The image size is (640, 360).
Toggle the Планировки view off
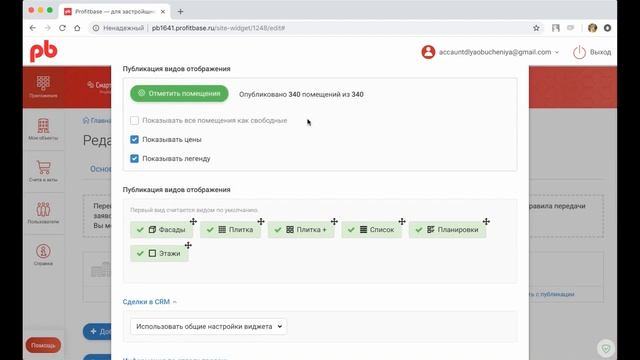pyautogui.click(x=447, y=230)
